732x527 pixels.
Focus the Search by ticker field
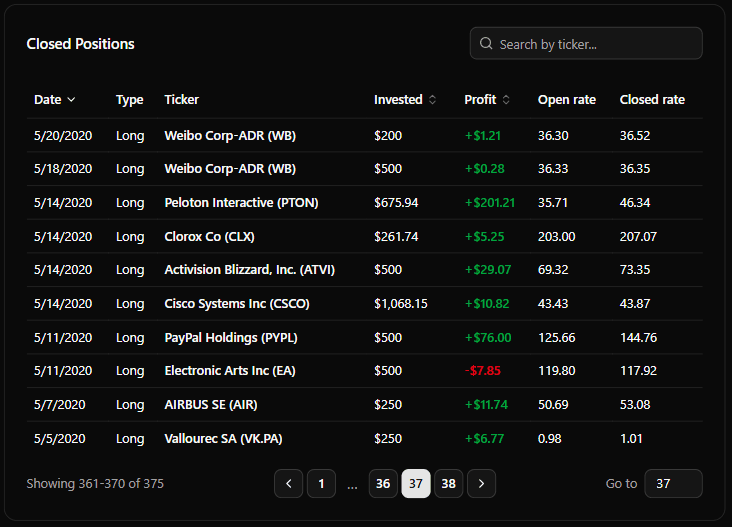[x=586, y=43]
